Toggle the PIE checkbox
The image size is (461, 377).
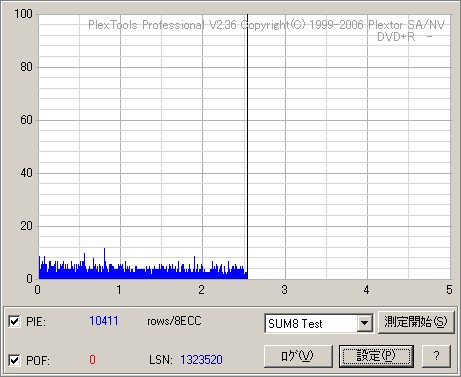pyautogui.click(x=14, y=322)
